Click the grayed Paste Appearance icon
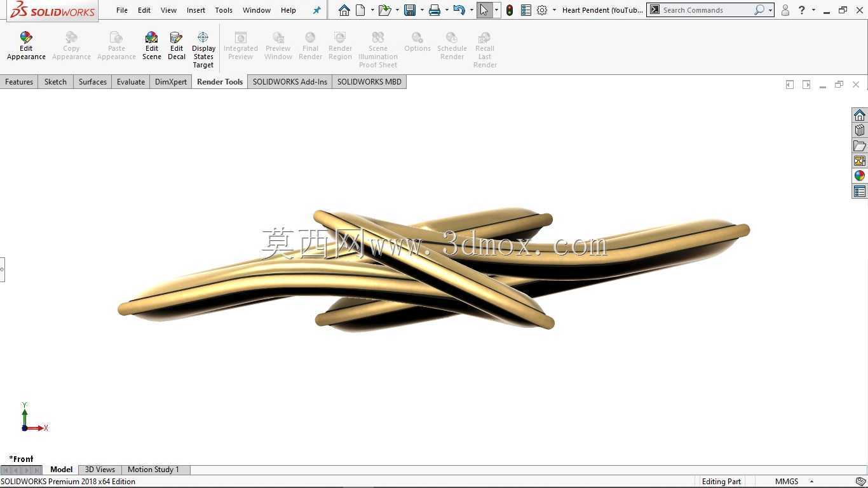Image resolution: width=868 pixels, height=488 pixels. (116, 37)
